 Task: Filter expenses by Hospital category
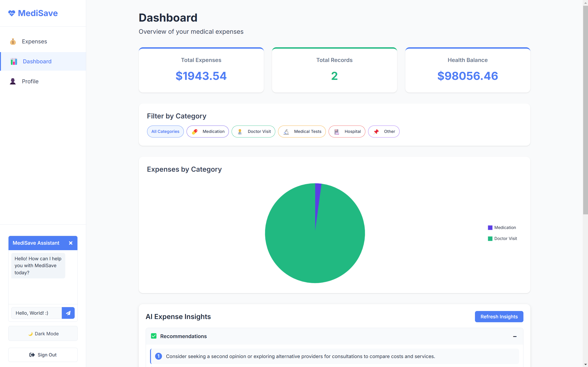pos(347,132)
